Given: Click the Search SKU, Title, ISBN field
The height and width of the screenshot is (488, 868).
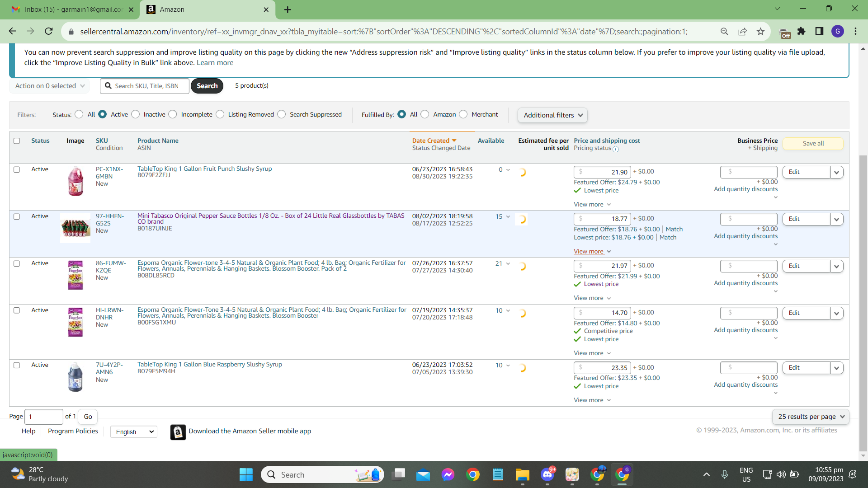Looking at the screenshot, I should (145, 86).
